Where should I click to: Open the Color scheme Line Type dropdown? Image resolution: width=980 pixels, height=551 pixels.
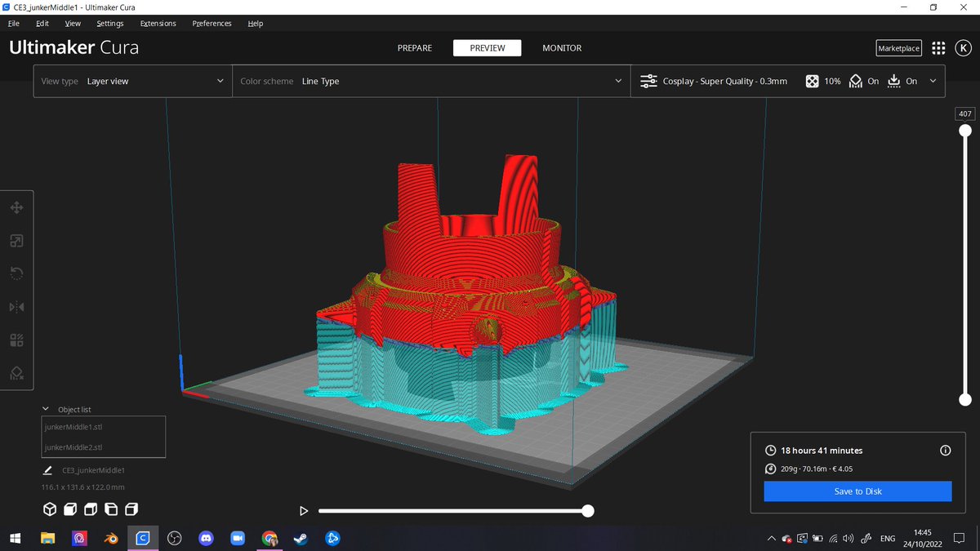431,81
